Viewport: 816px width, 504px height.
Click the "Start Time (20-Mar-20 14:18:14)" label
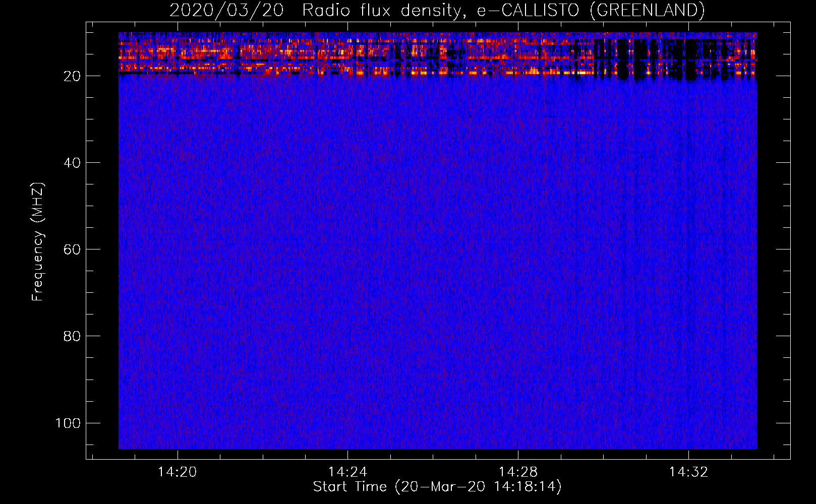437,487
